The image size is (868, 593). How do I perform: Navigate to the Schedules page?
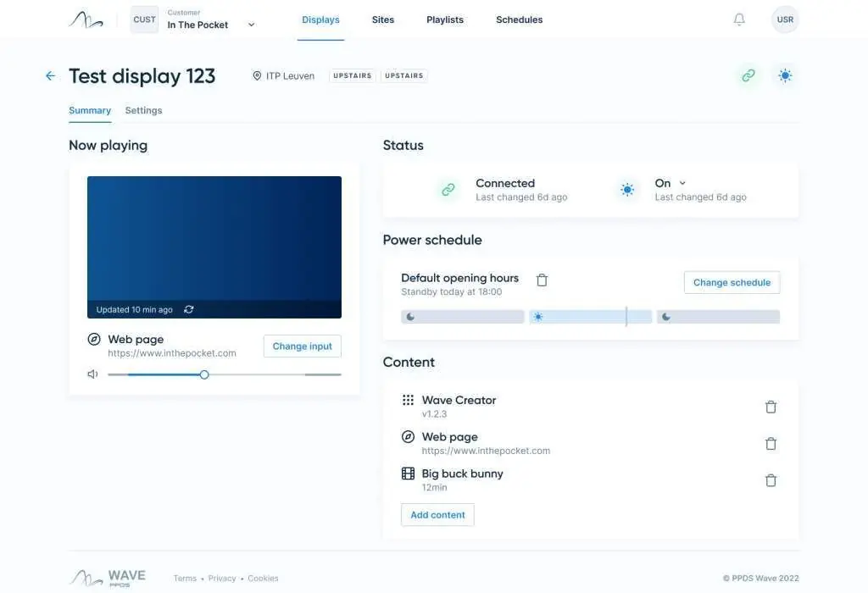click(519, 19)
